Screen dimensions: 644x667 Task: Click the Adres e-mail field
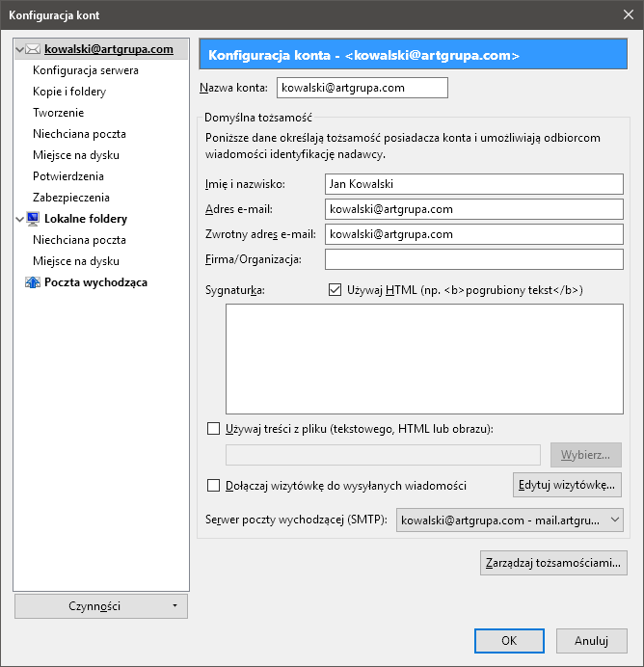point(474,209)
